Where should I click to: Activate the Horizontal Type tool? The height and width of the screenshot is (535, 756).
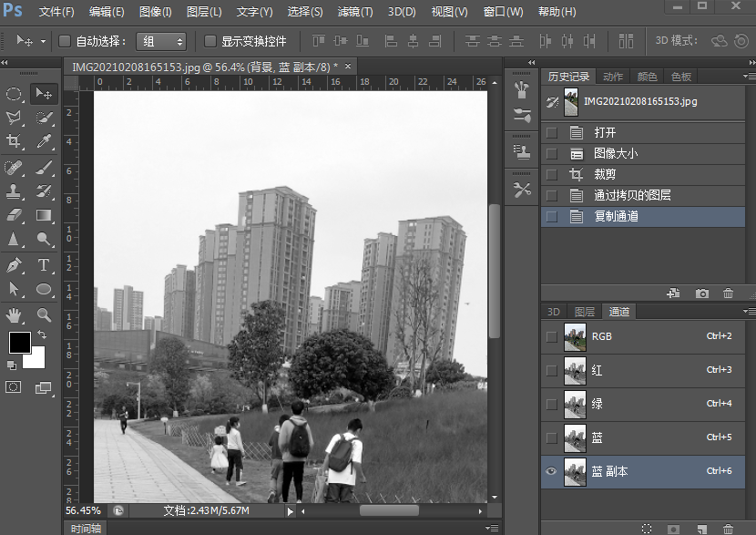pos(44,264)
